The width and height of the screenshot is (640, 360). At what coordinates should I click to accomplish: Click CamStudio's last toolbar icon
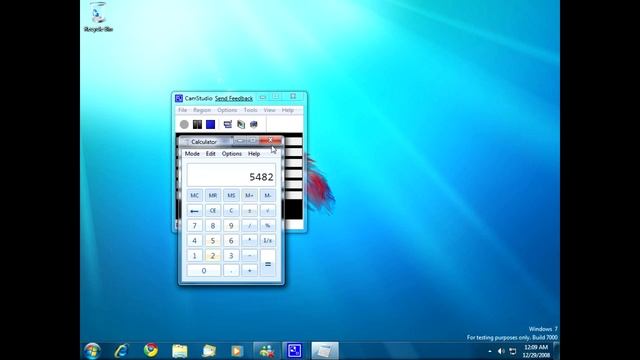point(253,124)
